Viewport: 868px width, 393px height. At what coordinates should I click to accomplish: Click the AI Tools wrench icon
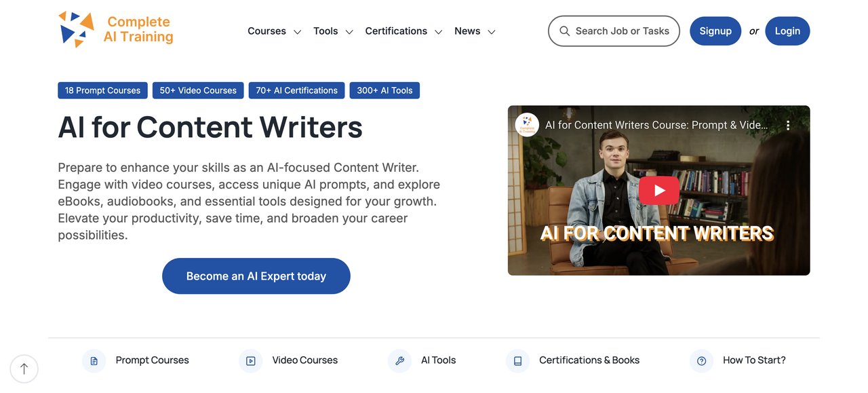[399, 361]
